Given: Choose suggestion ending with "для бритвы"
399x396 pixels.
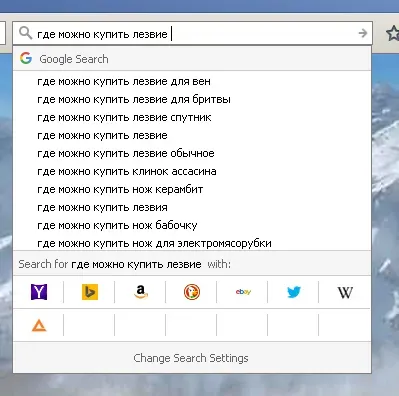Looking at the screenshot, I should coord(192,99).
